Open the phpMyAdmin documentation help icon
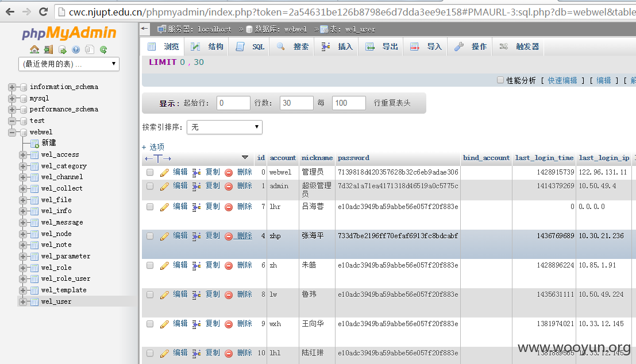Image resolution: width=636 pixels, height=364 pixels. 76,49
